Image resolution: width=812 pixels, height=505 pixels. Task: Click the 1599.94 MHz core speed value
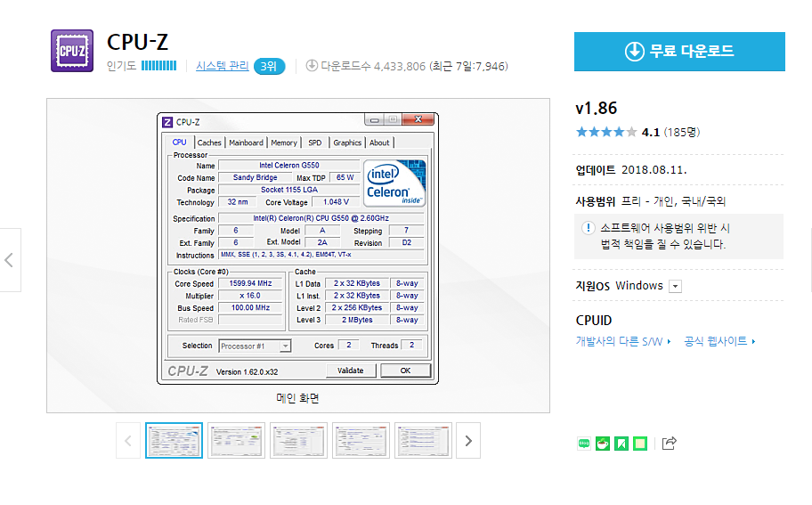coord(250,283)
